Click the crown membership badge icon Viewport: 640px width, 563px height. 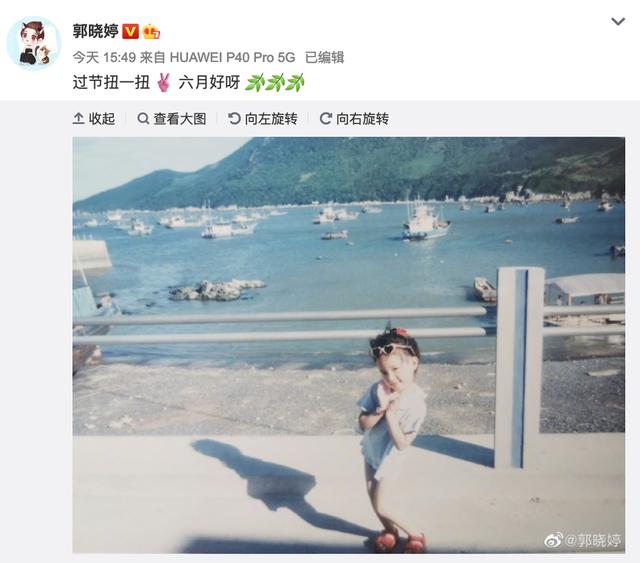(x=151, y=31)
